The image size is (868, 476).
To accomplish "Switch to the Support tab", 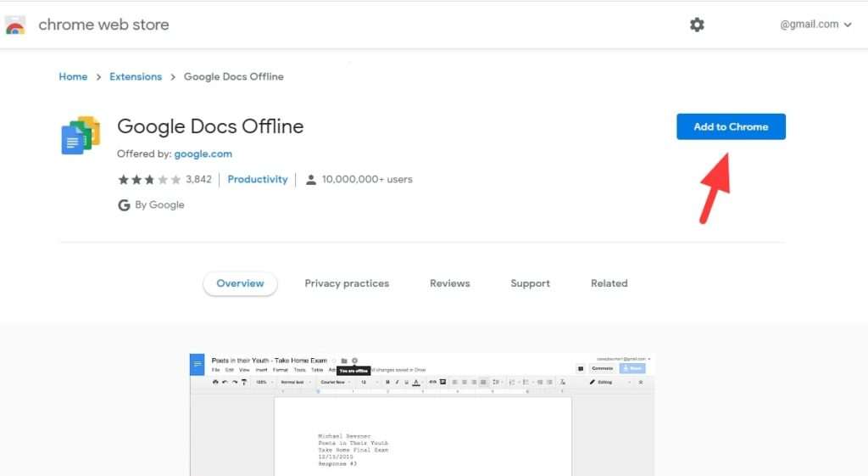I will pos(531,283).
